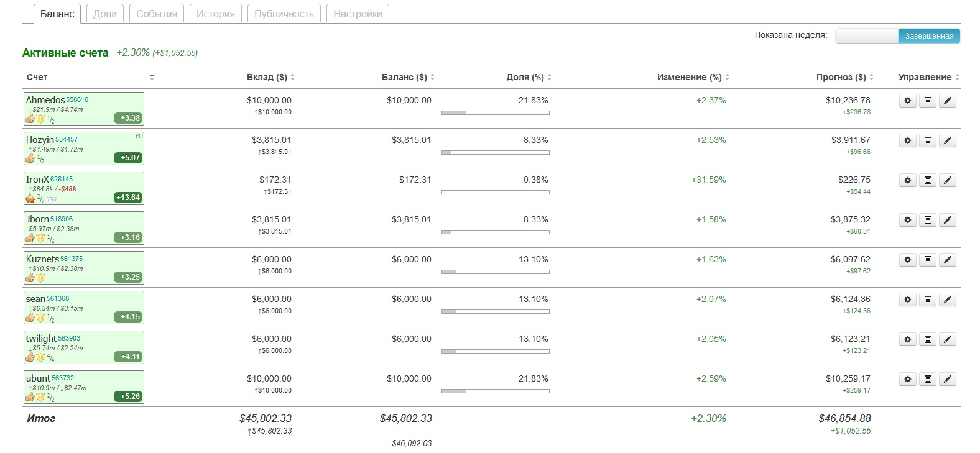Screen dimensions: 980x453
Task: Open settings gear for Ahmedos account
Action: coord(908,101)
